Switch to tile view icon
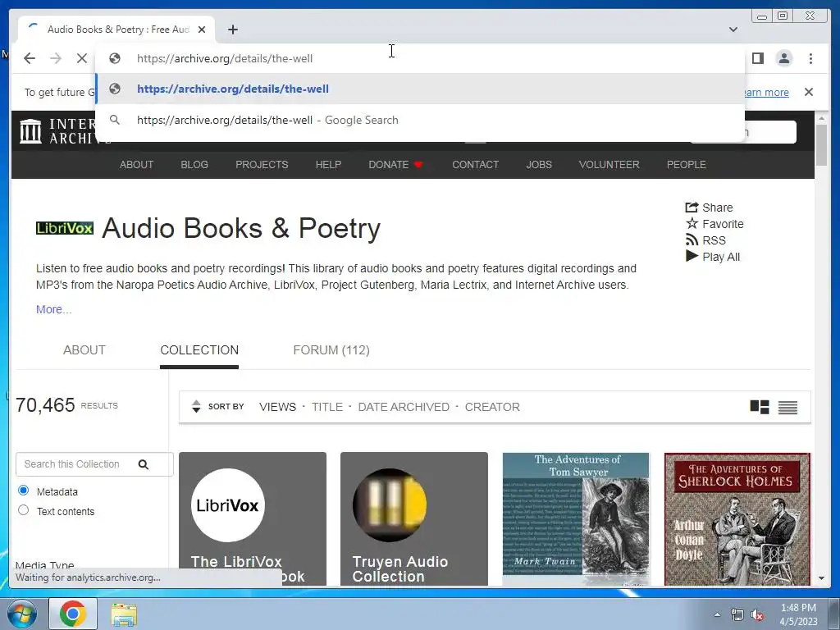The image size is (840, 630). coord(759,407)
